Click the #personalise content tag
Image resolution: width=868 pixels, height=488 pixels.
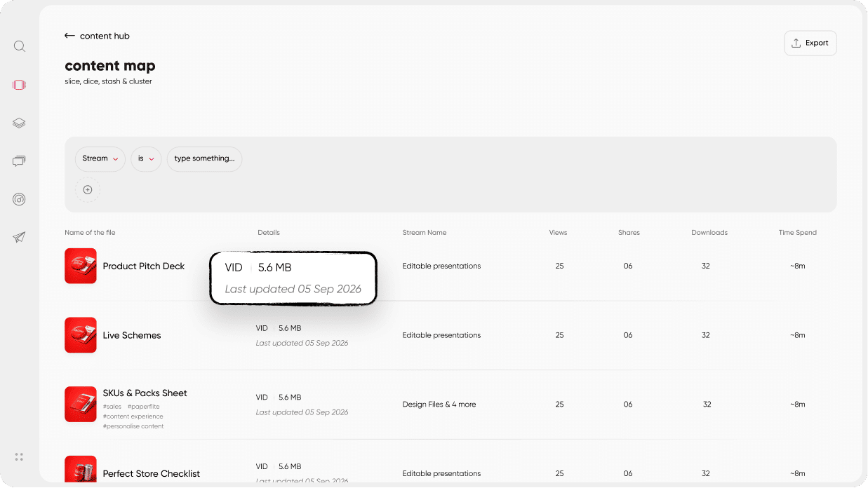pos(133,426)
